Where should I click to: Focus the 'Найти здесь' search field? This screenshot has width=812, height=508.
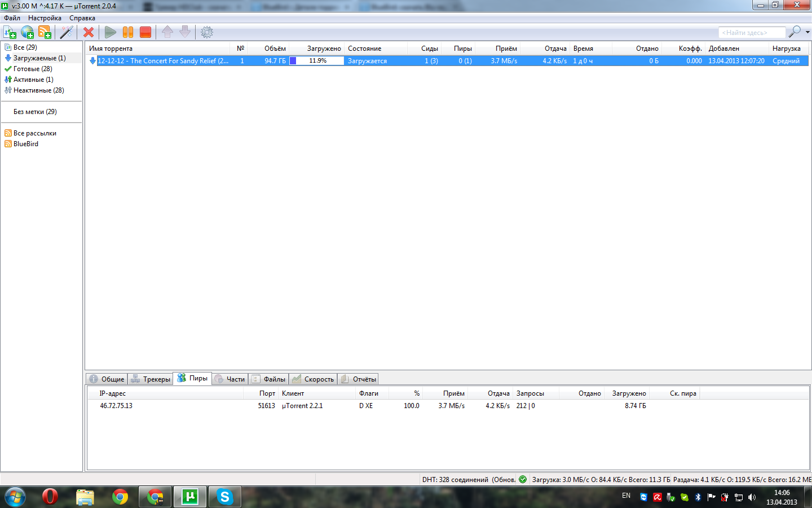pyautogui.click(x=752, y=33)
